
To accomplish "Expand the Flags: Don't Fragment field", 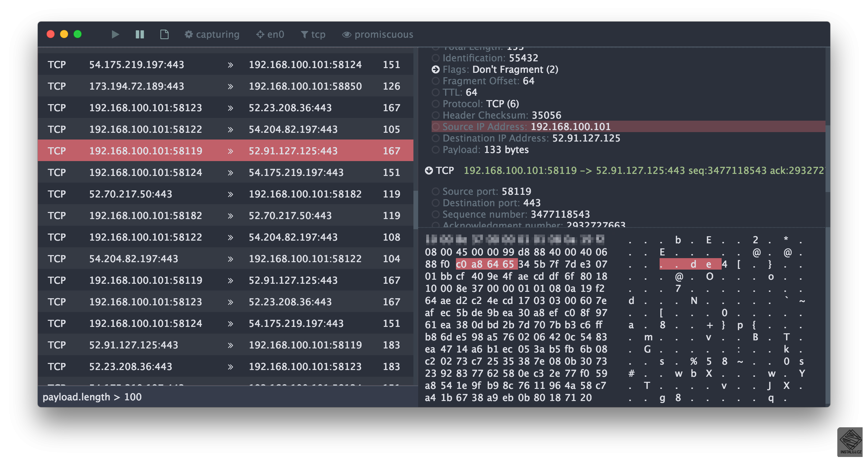I will tap(436, 69).
